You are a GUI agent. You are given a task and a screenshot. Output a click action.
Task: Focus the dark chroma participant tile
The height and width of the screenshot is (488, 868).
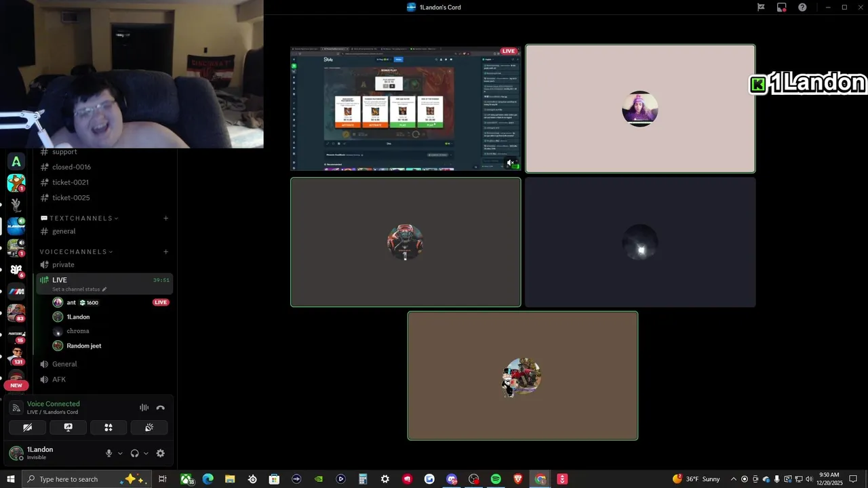(x=640, y=242)
